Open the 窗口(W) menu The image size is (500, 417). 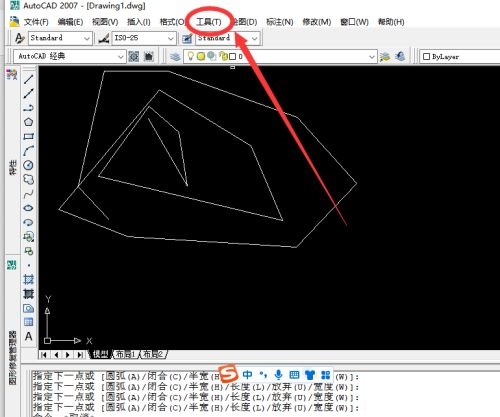354,22
